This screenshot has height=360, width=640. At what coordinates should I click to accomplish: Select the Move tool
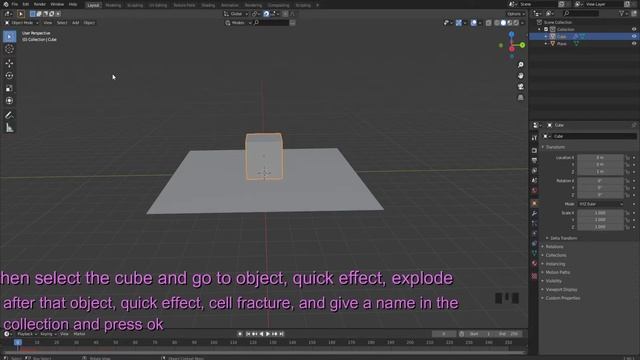click(9, 63)
